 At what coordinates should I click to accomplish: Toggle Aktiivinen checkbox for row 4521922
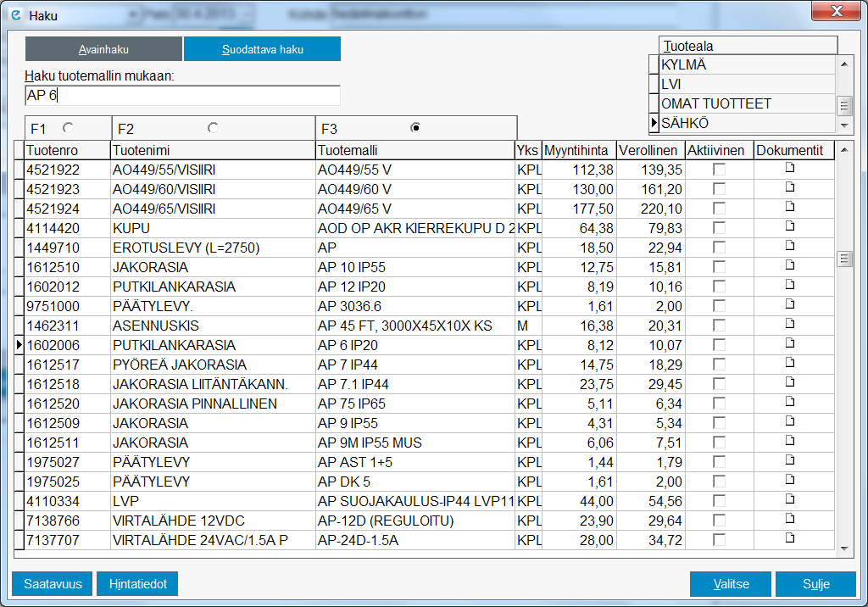[x=719, y=170]
